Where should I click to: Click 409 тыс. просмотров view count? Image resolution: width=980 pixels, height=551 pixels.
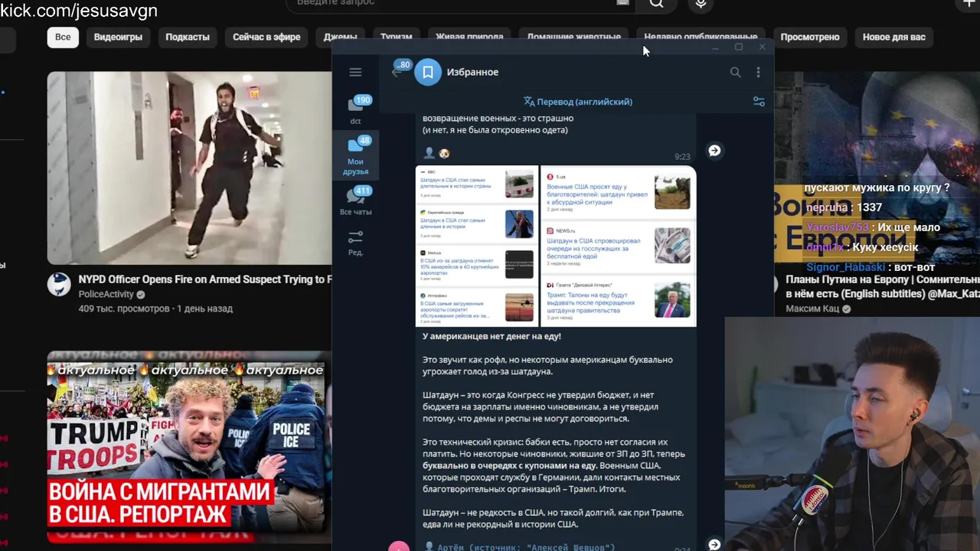pyautogui.click(x=124, y=309)
